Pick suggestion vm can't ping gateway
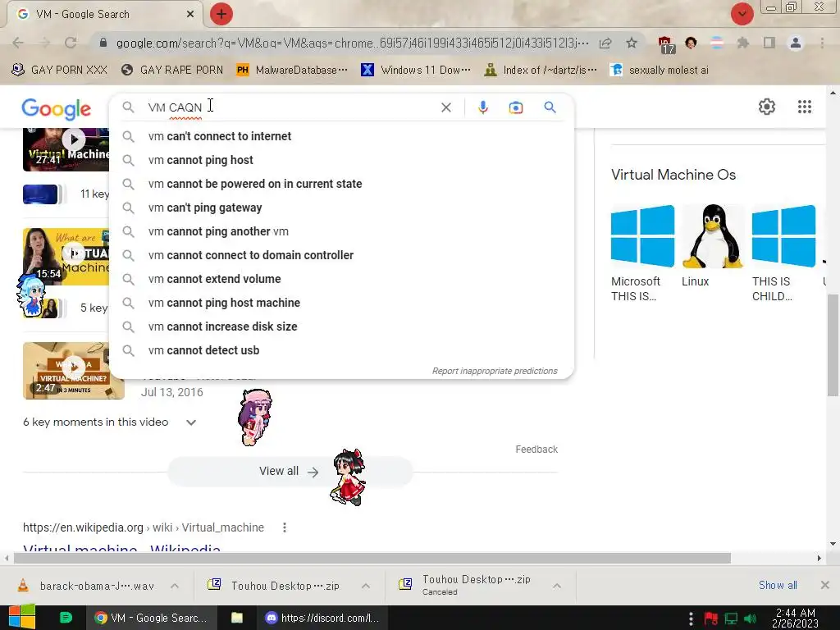The width and height of the screenshot is (840, 630). (341, 208)
